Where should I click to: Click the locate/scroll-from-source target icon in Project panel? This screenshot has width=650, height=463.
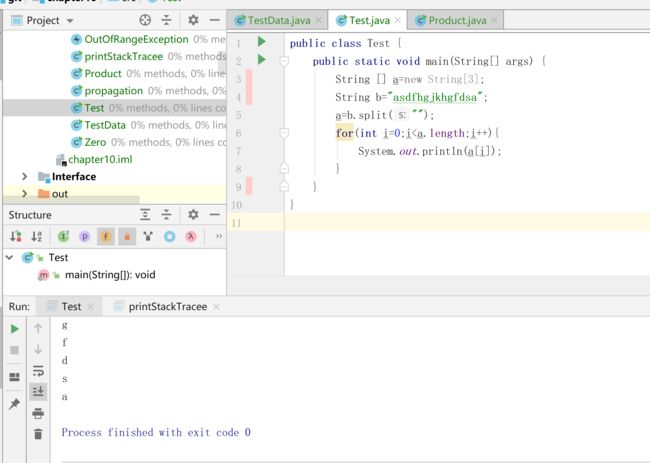pyautogui.click(x=145, y=20)
